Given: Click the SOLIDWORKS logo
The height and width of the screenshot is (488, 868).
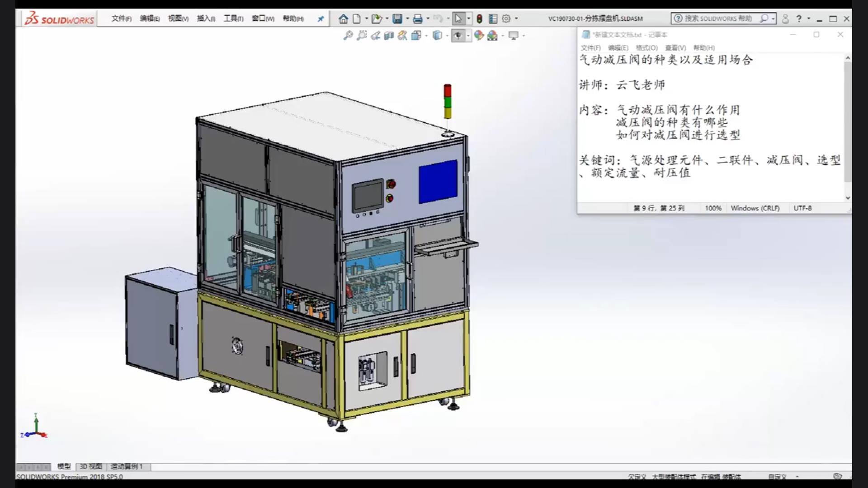Looking at the screenshot, I should [x=59, y=19].
